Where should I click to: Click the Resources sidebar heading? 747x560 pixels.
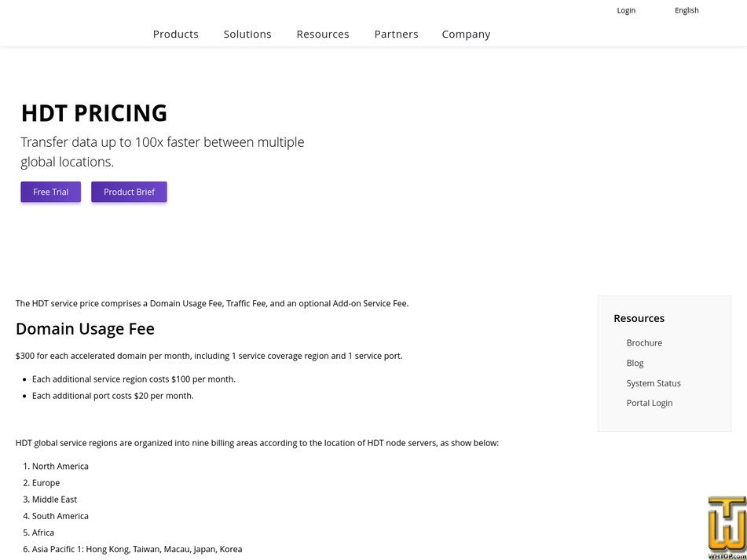click(x=639, y=318)
